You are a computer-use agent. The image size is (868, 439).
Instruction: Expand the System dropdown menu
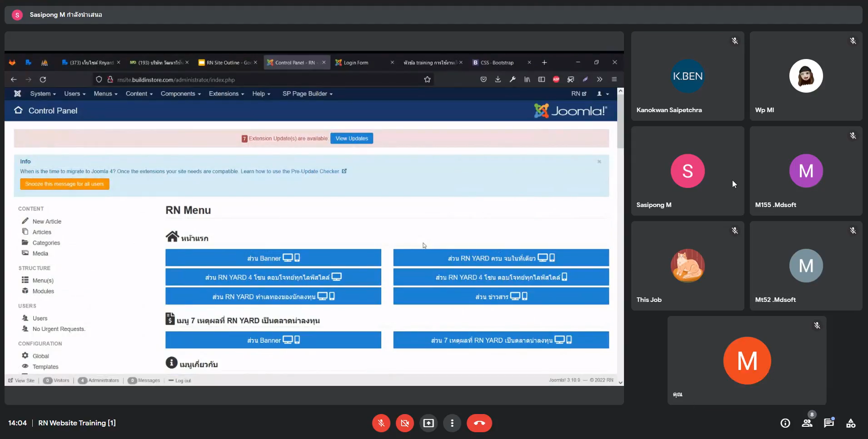(x=43, y=94)
